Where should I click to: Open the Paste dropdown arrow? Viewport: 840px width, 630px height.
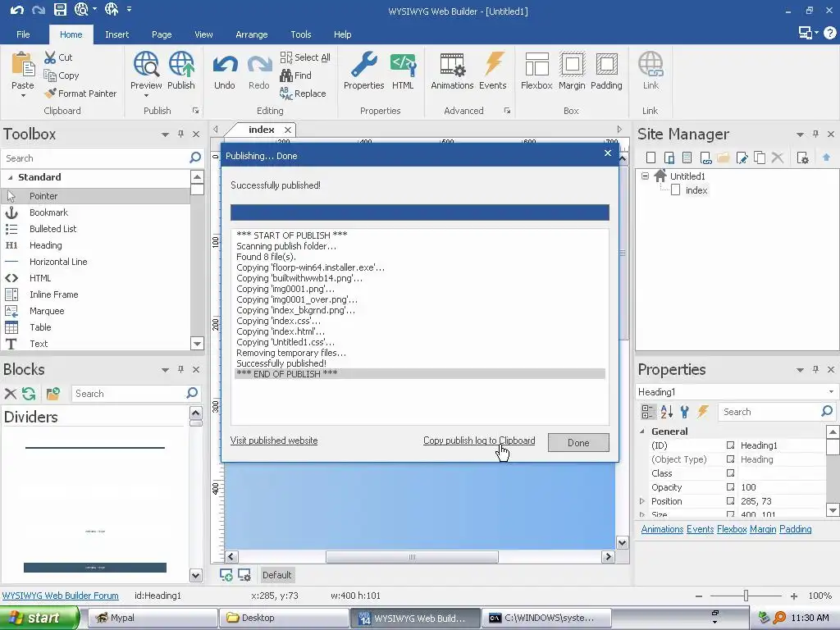coord(23,96)
